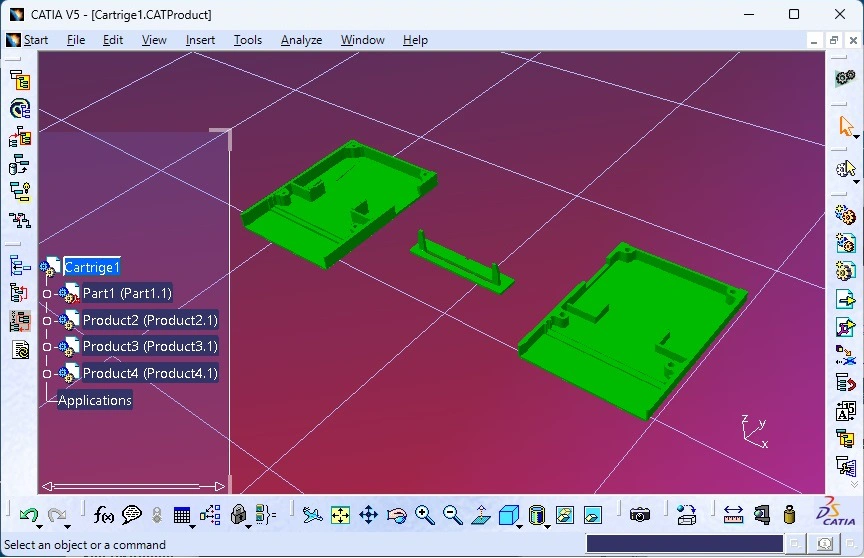The width and height of the screenshot is (864, 558).
Task: Select the Pan four-arrow tool
Action: [368, 515]
